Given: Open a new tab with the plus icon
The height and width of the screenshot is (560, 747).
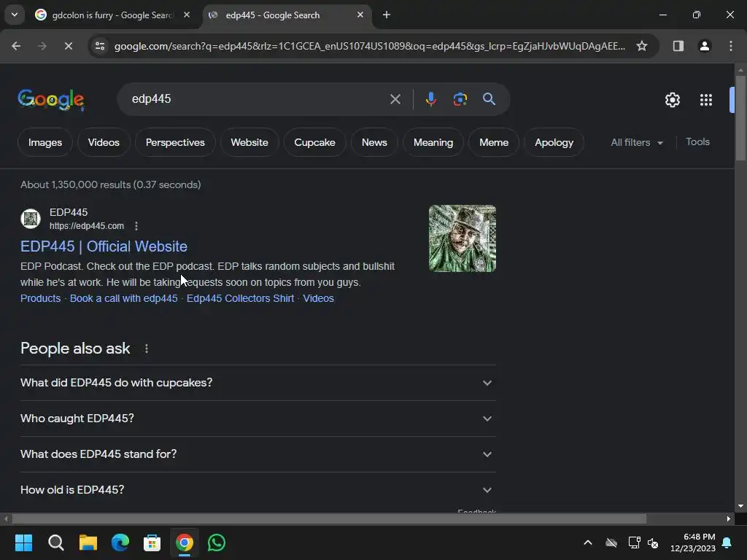Looking at the screenshot, I should 387,15.
